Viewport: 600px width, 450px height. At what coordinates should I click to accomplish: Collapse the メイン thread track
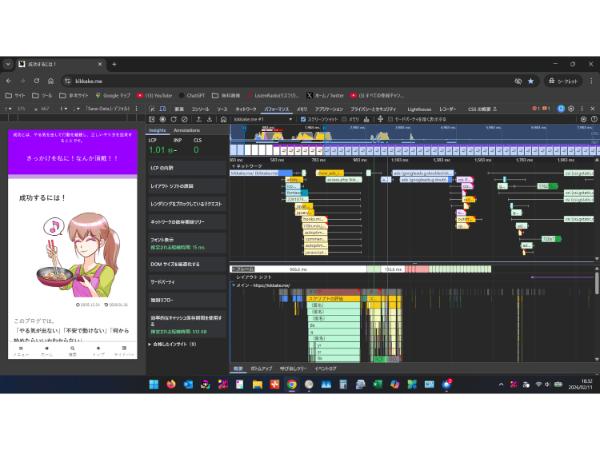pos(233,285)
